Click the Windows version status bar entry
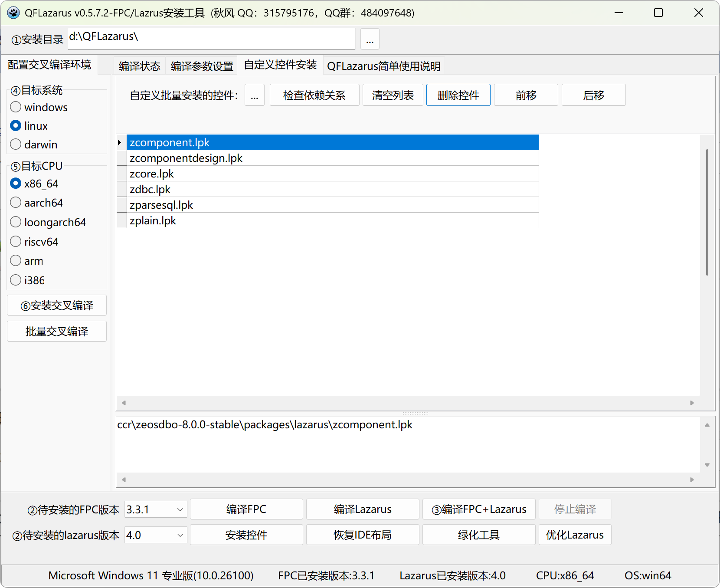 pos(151,575)
